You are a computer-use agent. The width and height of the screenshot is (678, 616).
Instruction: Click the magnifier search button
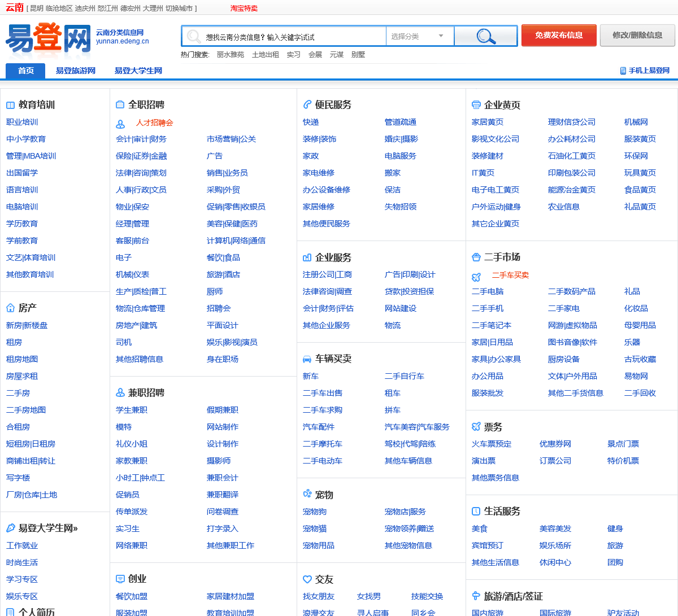point(486,36)
